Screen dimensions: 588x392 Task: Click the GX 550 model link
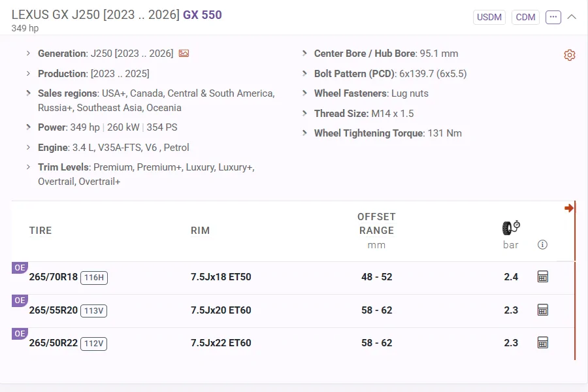(x=202, y=14)
